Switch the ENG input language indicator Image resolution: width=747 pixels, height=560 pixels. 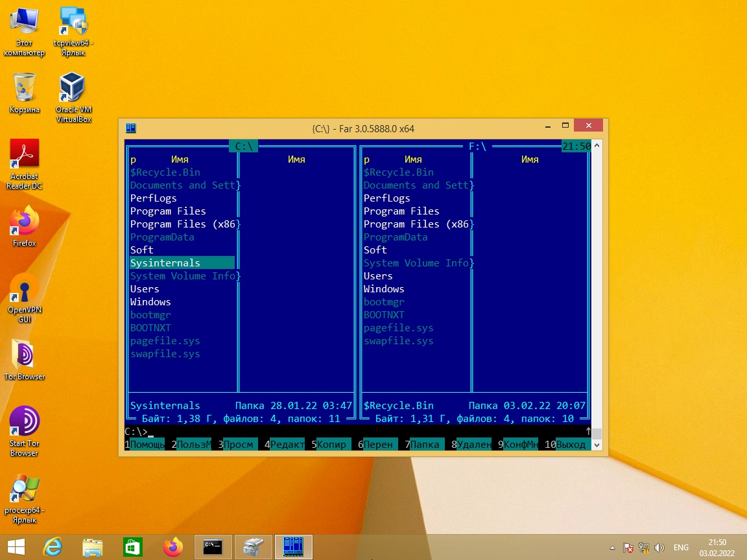point(681,548)
